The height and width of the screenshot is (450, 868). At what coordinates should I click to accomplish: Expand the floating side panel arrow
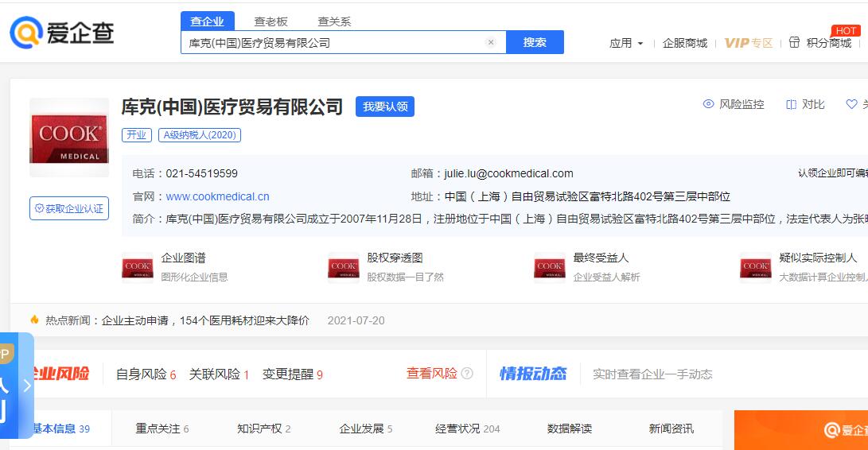point(27,386)
